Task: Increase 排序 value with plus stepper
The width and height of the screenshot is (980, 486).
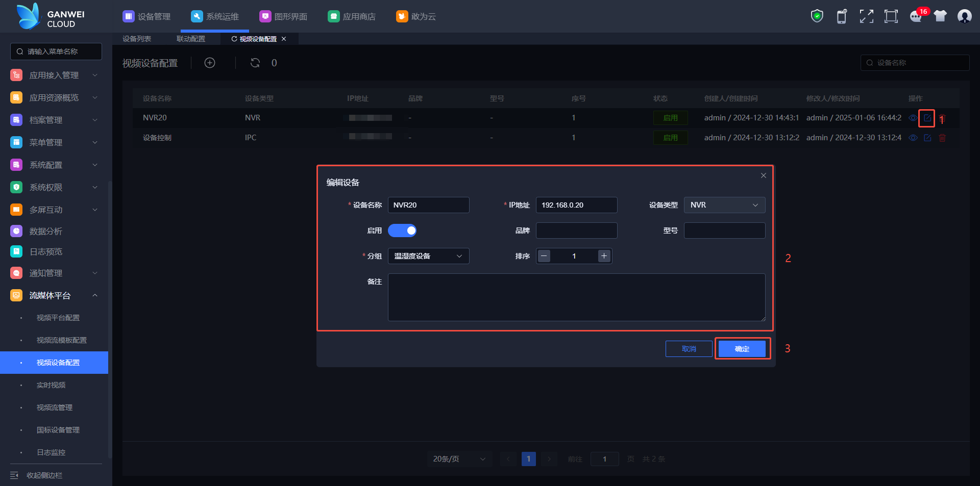Action: click(x=604, y=256)
